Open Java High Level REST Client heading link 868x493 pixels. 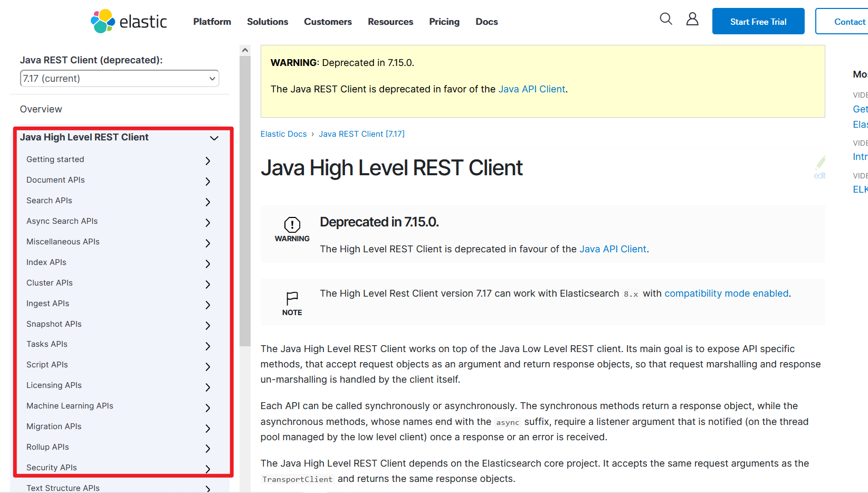tap(84, 137)
